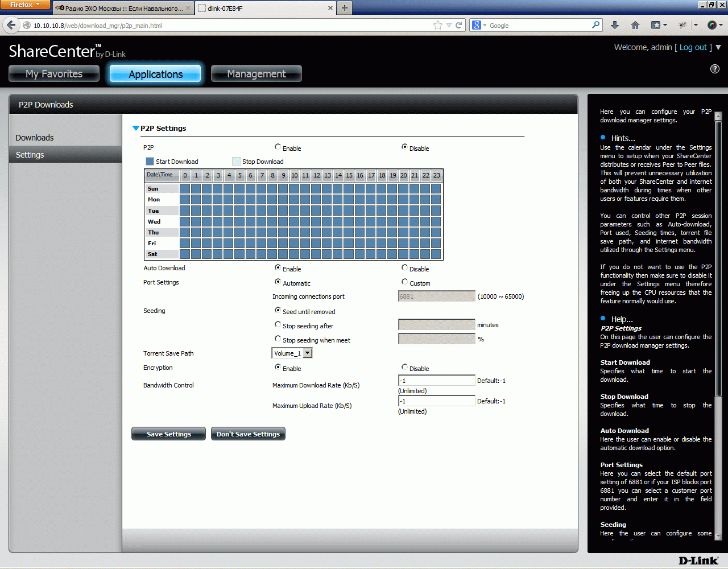The image size is (728, 569).
Task: Click the Google search engine icon
Action: pyautogui.click(x=477, y=25)
